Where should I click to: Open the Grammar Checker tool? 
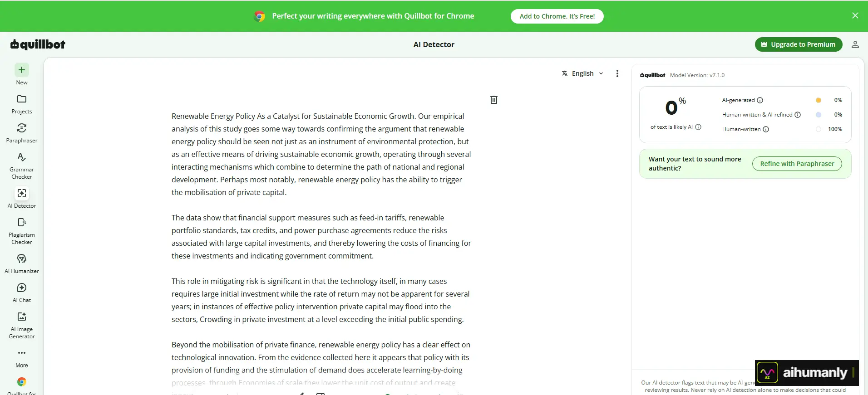[22, 166]
